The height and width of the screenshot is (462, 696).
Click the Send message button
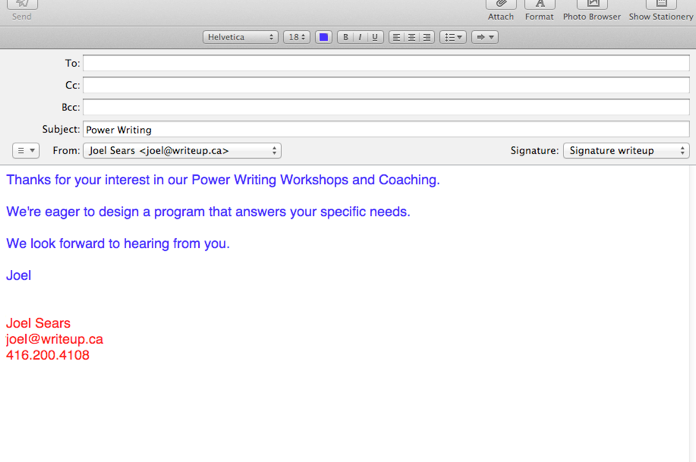pos(22,4)
